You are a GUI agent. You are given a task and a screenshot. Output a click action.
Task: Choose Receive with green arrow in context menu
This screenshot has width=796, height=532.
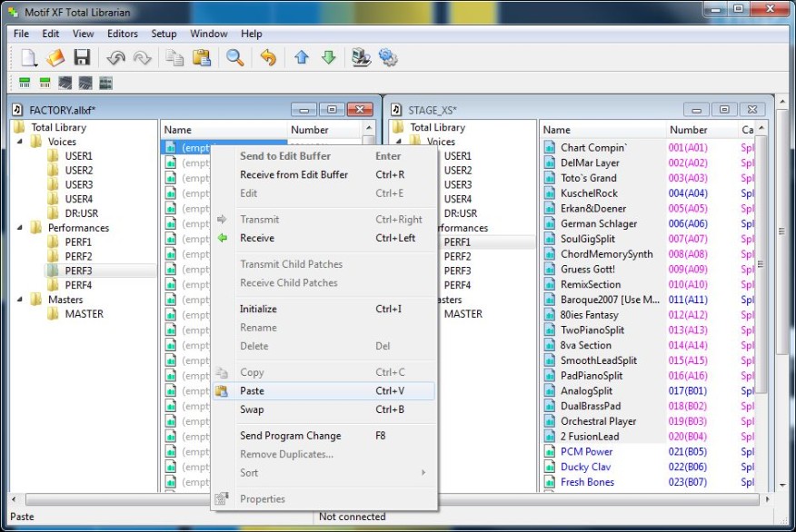[323, 238]
